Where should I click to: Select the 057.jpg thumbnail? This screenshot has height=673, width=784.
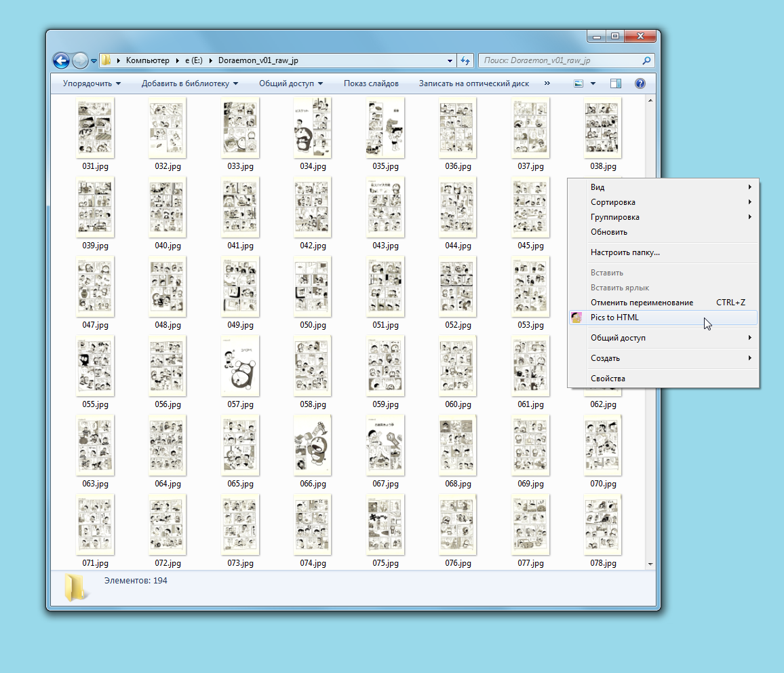pos(240,366)
